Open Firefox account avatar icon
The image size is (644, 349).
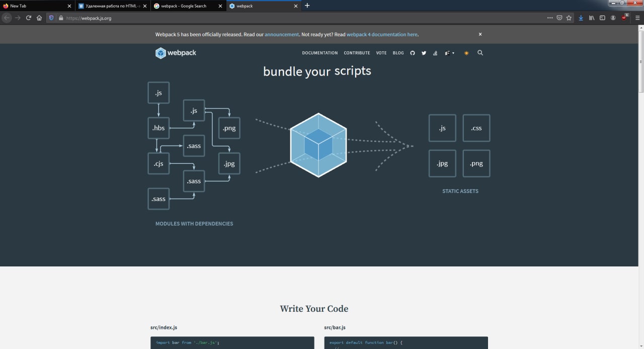[613, 18]
